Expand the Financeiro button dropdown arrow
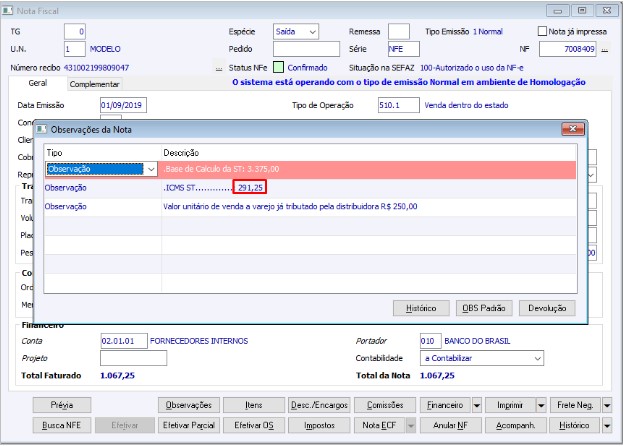Screen dimensions: 623x446 [x=476, y=405]
